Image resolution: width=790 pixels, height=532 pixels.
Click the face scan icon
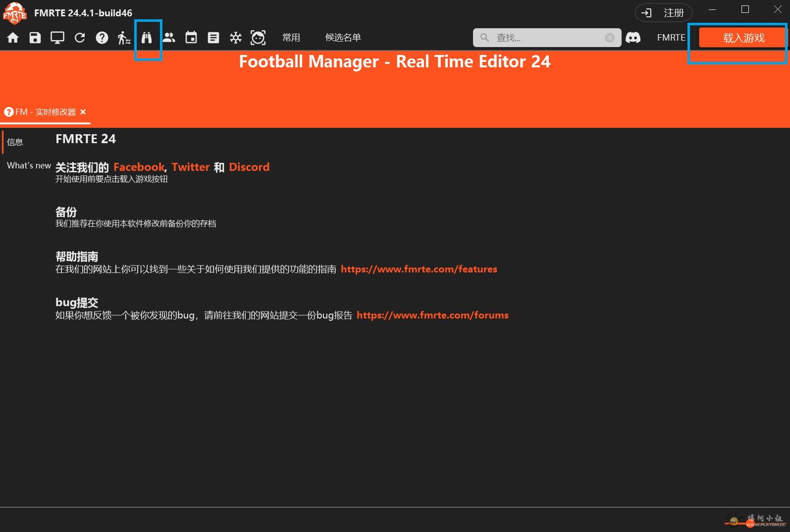point(258,38)
